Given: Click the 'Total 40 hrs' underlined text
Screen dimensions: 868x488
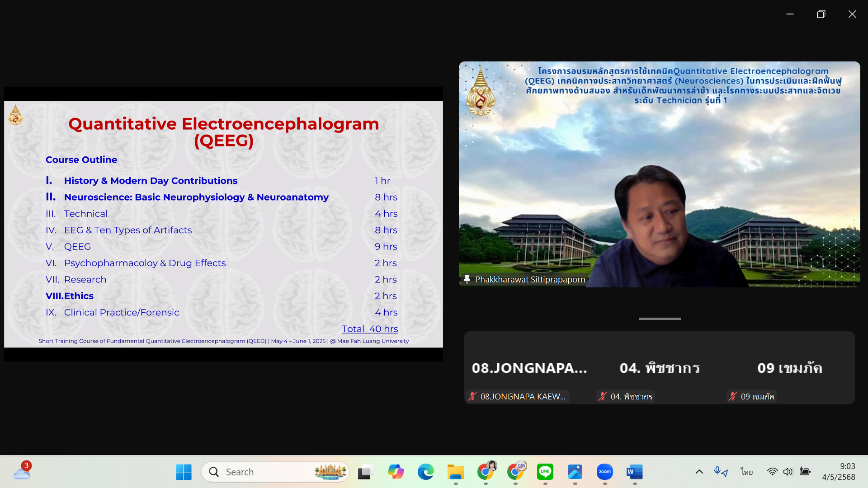Looking at the screenshot, I should [370, 329].
